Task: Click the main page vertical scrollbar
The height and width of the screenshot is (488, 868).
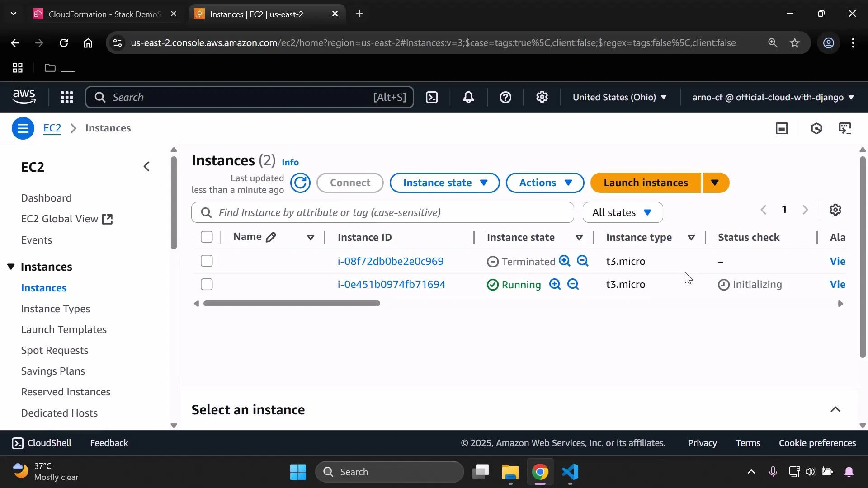Action: [x=863, y=257]
